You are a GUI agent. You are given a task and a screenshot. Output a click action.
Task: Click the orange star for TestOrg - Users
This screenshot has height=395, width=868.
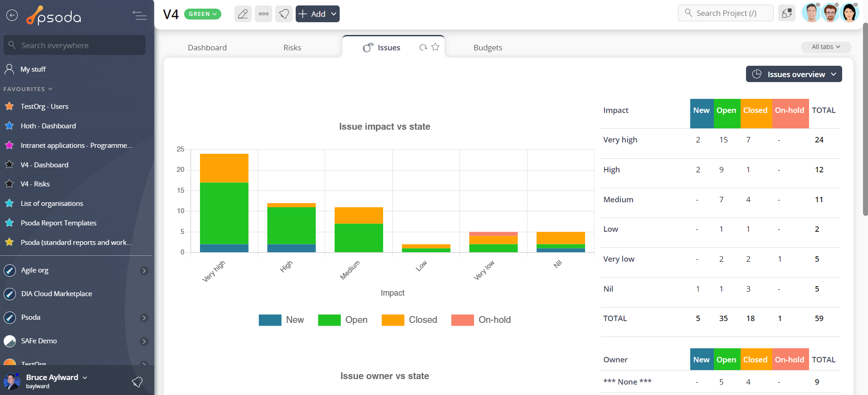(9, 106)
